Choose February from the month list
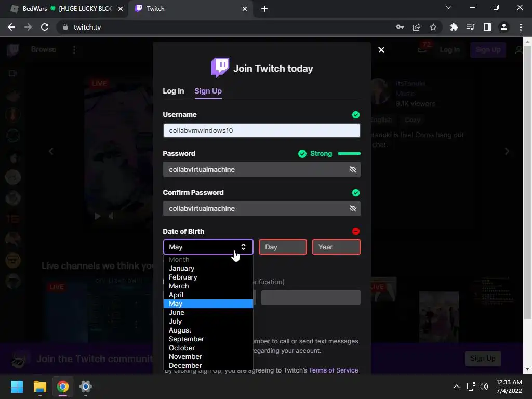Viewport: 532px width, 399px height. pos(208,277)
